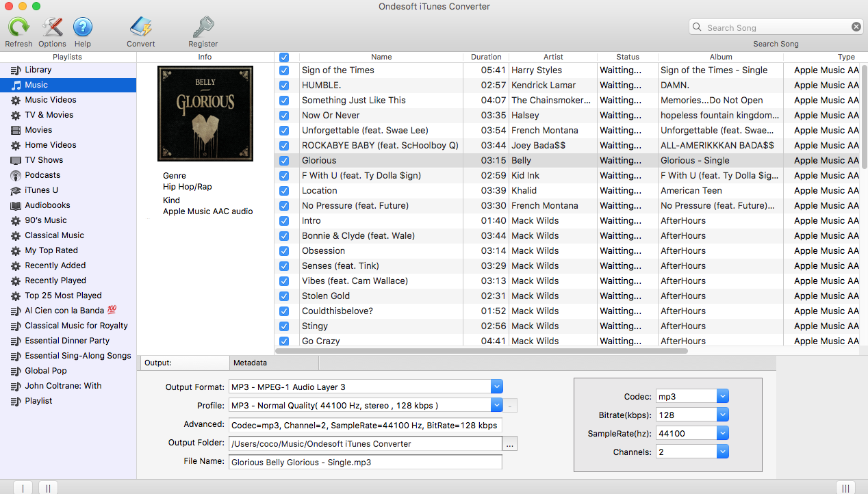Switch to the Metadata tab

[x=274, y=363]
